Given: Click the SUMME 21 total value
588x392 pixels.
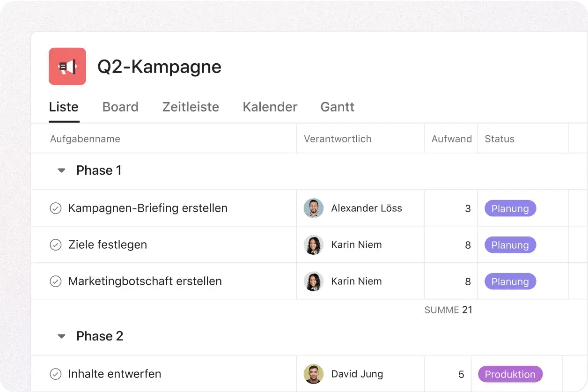Looking at the screenshot, I should point(448,310).
